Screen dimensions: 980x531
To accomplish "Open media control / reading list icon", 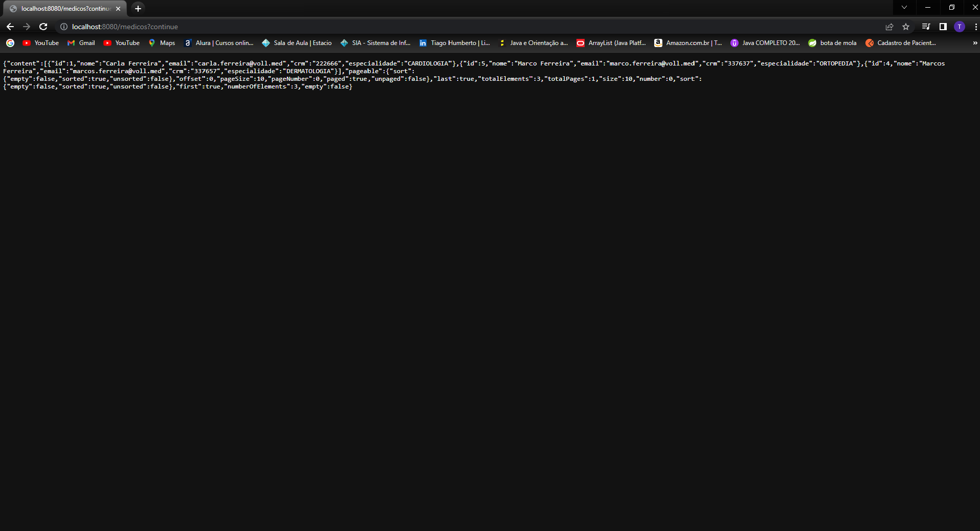I will (x=926, y=27).
